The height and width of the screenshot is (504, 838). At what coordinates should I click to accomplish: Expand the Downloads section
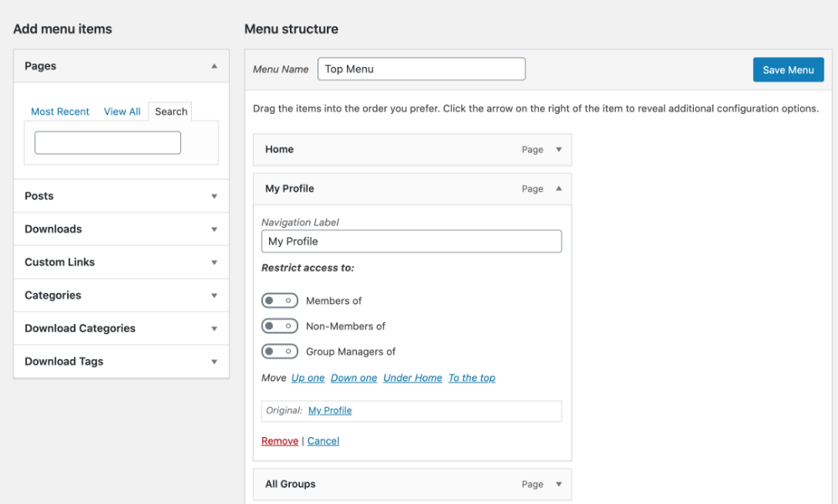click(214, 229)
